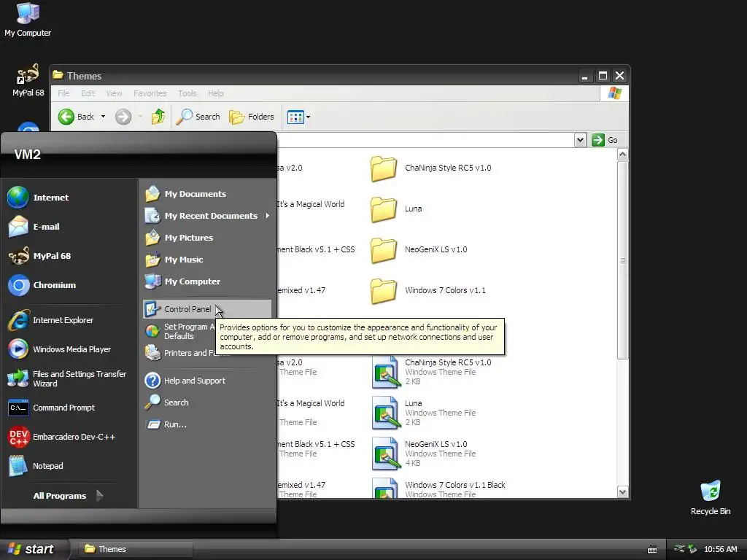This screenshot has height=560, width=747.
Task: Select MyPal 68 desktop shortcut
Action: [28, 80]
